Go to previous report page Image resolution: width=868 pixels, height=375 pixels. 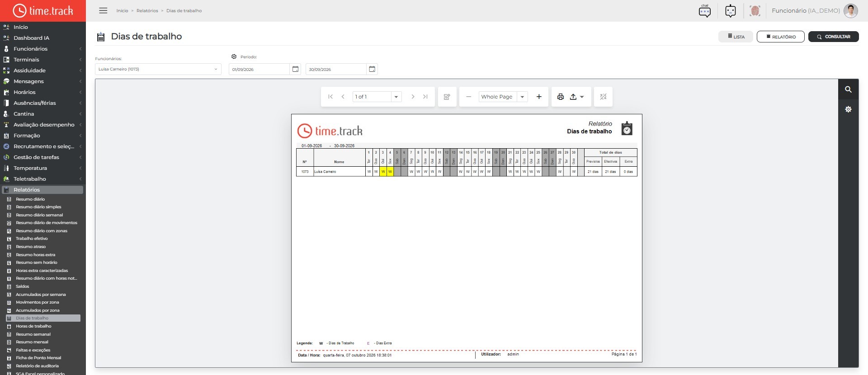tap(343, 97)
